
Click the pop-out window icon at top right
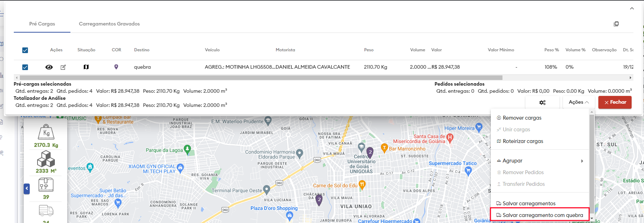616,24
